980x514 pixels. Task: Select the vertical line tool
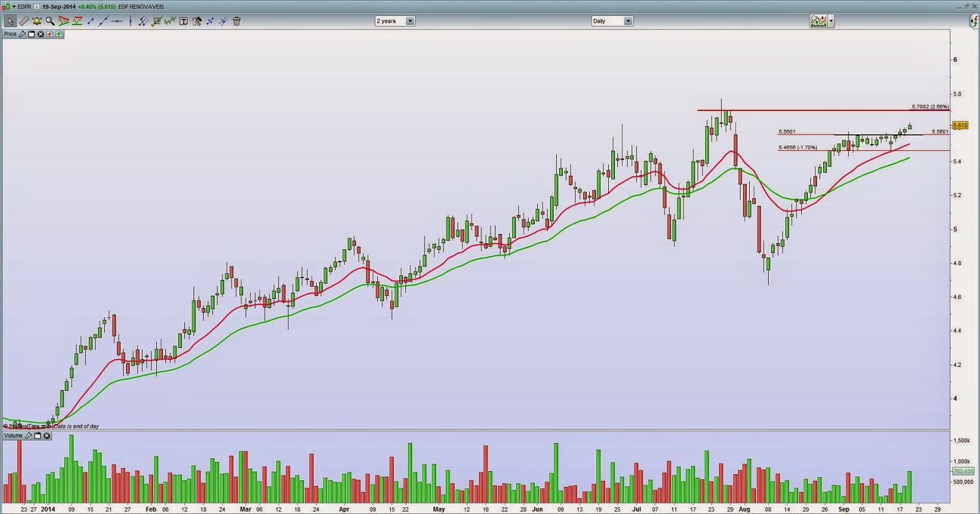pyautogui.click(x=130, y=21)
